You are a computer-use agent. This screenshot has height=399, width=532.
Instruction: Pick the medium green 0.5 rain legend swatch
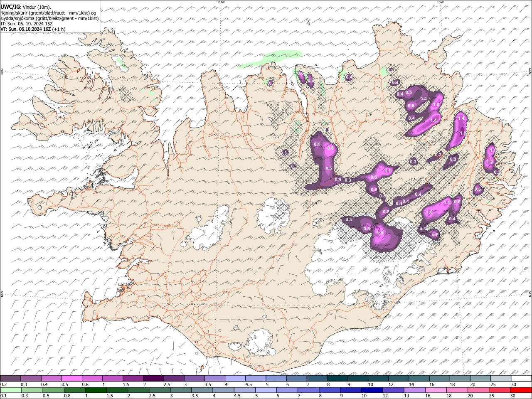pos(53,390)
